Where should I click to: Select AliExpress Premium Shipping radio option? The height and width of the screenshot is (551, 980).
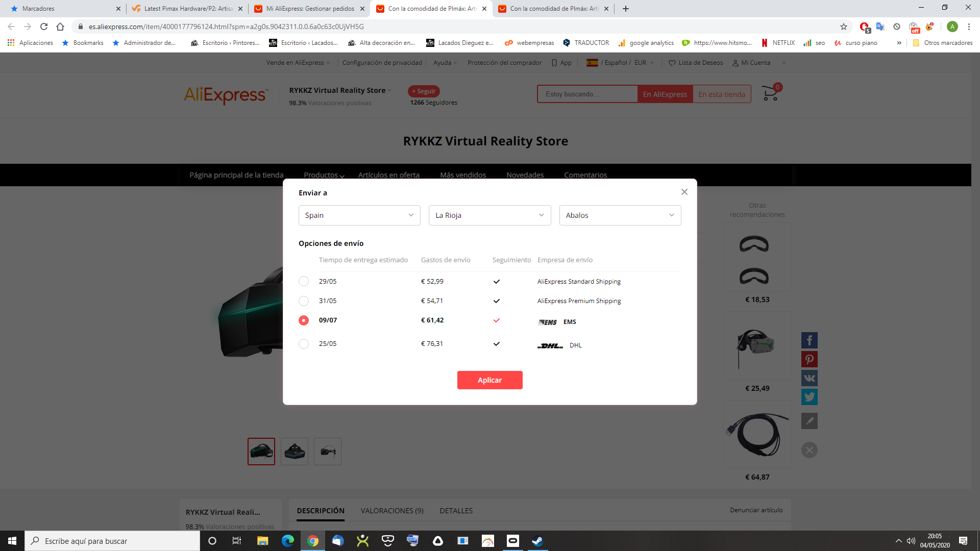point(304,301)
